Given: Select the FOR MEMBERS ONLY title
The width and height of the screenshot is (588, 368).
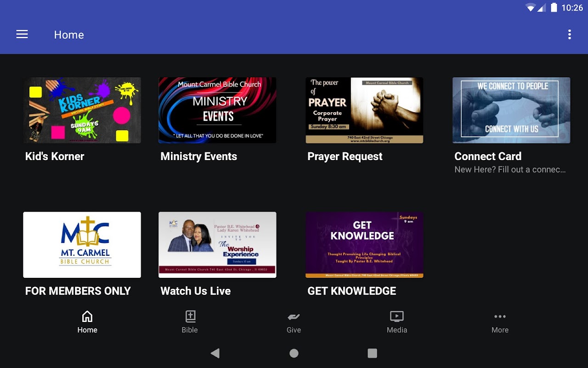Looking at the screenshot, I should [x=78, y=291].
